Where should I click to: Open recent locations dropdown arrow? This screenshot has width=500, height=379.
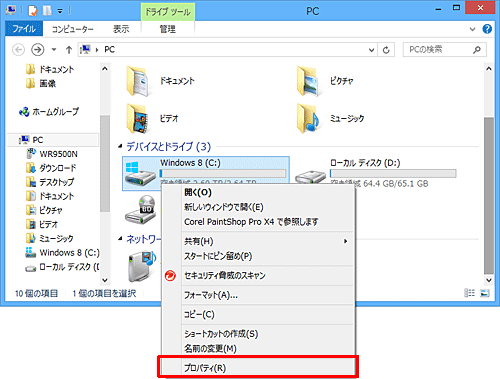click(x=54, y=50)
